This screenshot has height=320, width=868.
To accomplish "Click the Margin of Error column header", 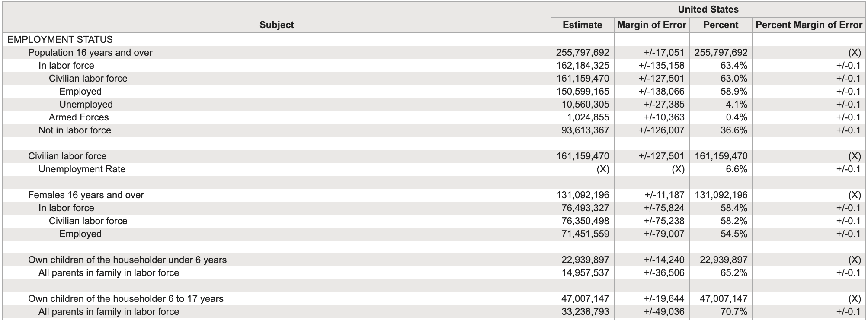I will click(x=651, y=25).
